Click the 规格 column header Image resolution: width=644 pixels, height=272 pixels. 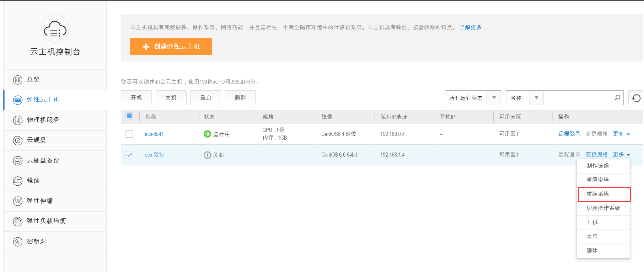268,117
